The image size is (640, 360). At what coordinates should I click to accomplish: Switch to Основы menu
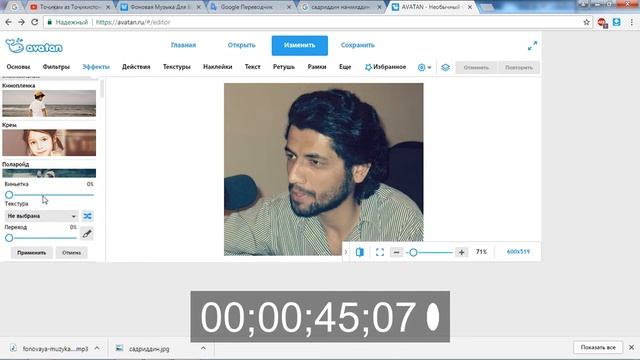coord(18,67)
